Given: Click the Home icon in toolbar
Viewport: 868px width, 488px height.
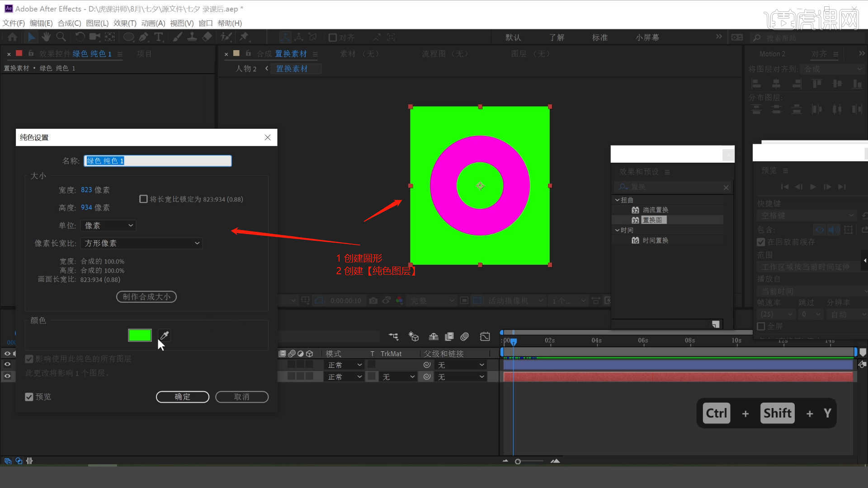Looking at the screenshot, I should 13,37.
